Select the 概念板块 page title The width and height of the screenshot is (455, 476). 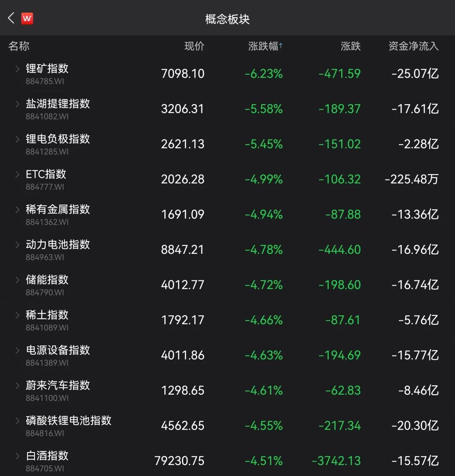point(227,19)
